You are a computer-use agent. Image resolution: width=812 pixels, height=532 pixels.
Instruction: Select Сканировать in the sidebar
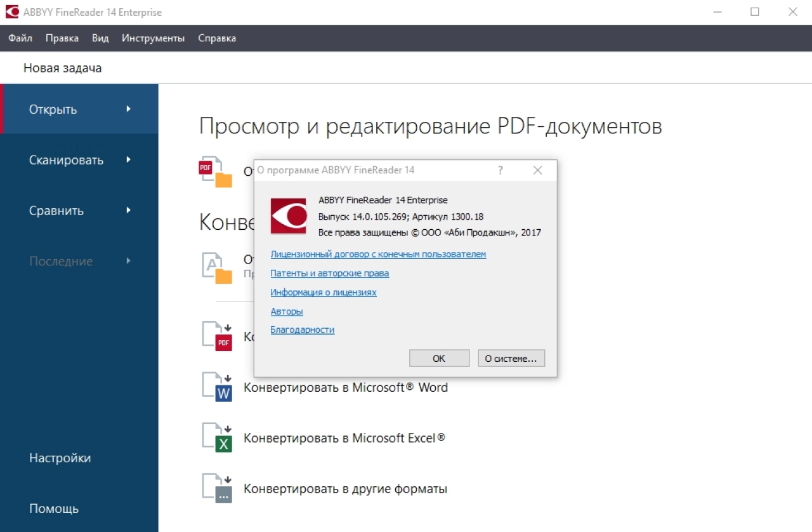pos(79,159)
